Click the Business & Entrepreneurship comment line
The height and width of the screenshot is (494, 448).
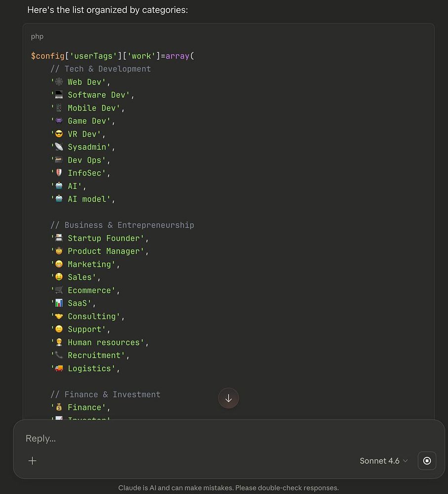click(x=122, y=225)
